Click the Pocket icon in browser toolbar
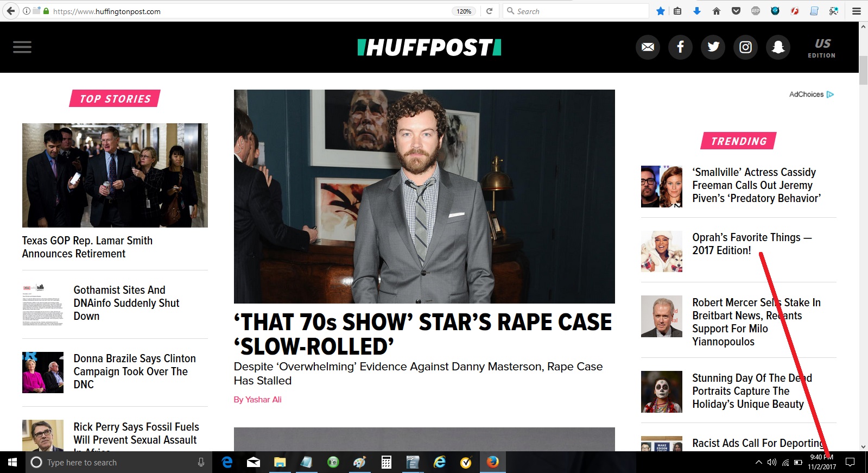This screenshot has height=473, width=868. tap(736, 11)
